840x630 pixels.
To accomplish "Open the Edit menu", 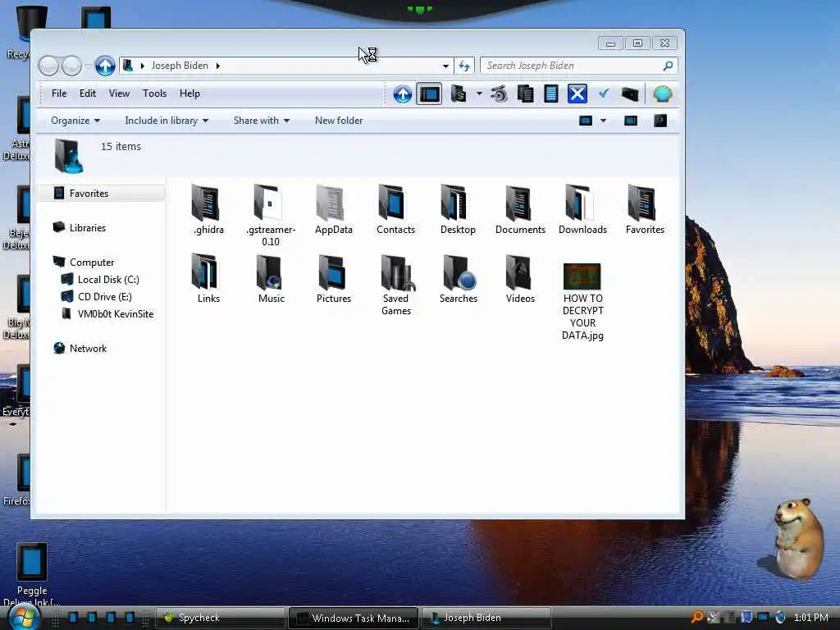I will pyautogui.click(x=87, y=94).
